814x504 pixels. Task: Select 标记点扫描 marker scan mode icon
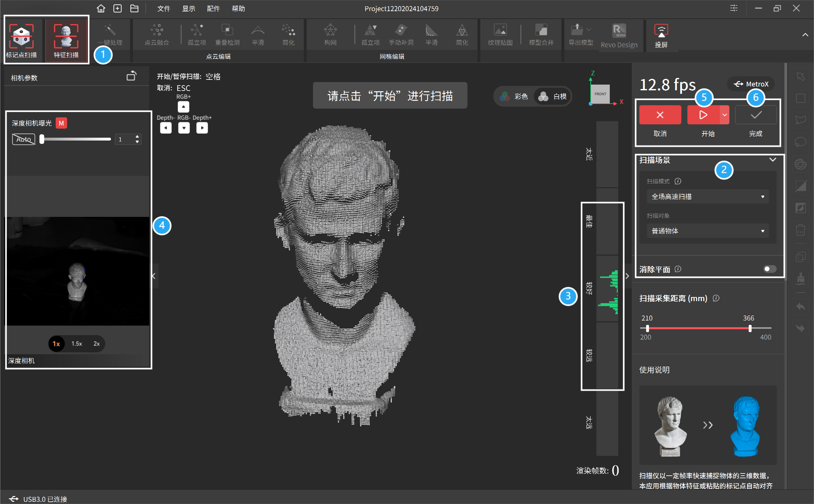click(21, 37)
